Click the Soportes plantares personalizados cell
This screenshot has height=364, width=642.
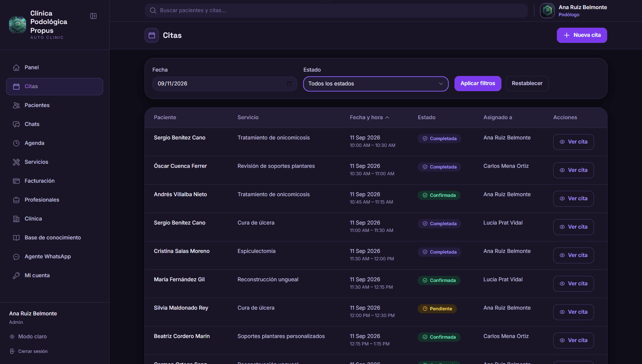tap(281, 336)
